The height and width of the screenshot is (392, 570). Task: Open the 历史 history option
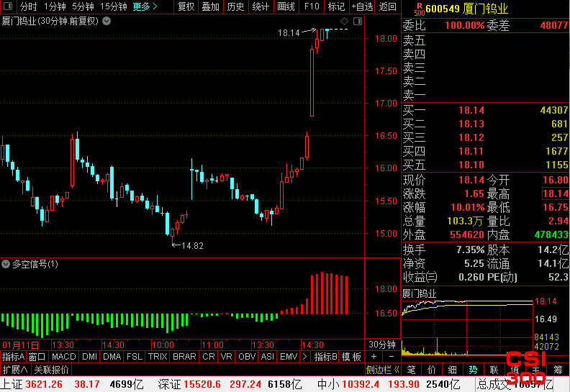235,6
